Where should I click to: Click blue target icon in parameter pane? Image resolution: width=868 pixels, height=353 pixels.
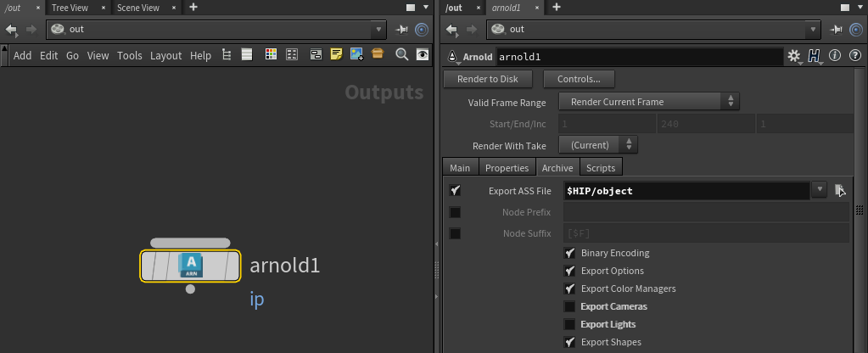point(856,30)
